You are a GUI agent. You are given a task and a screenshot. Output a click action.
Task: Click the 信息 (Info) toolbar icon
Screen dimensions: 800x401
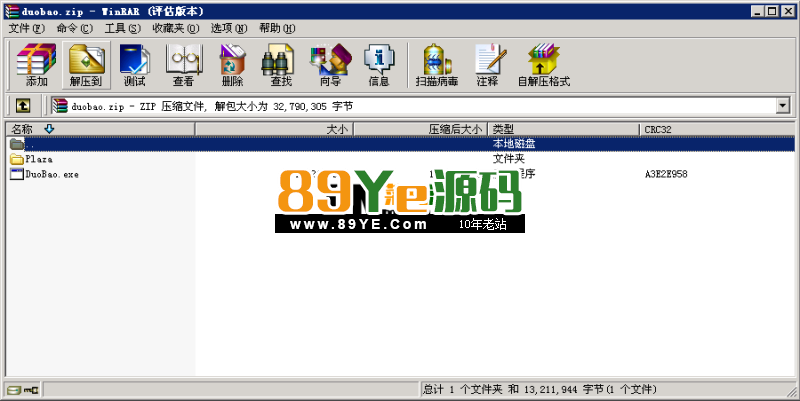coord(379,65)
